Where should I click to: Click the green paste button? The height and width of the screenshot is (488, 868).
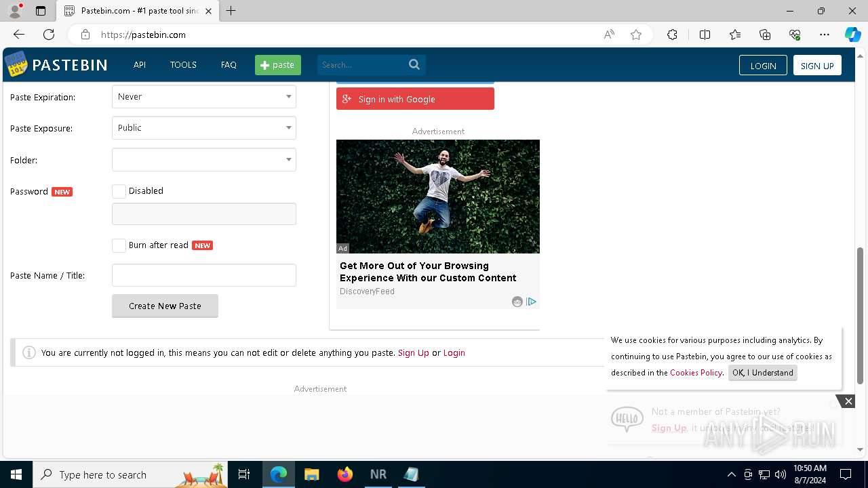278,65
